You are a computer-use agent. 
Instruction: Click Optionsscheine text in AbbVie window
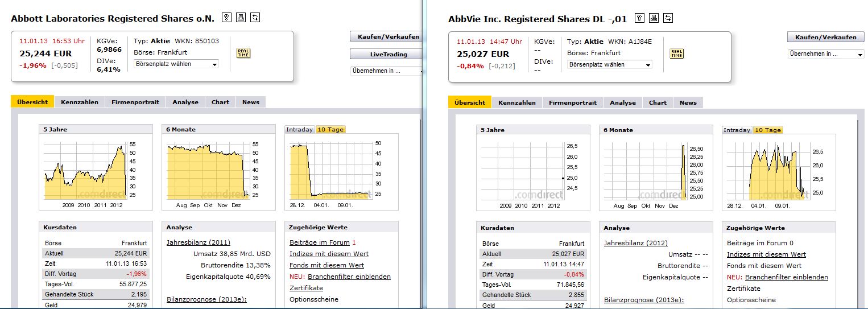click(x=751, y=300)
